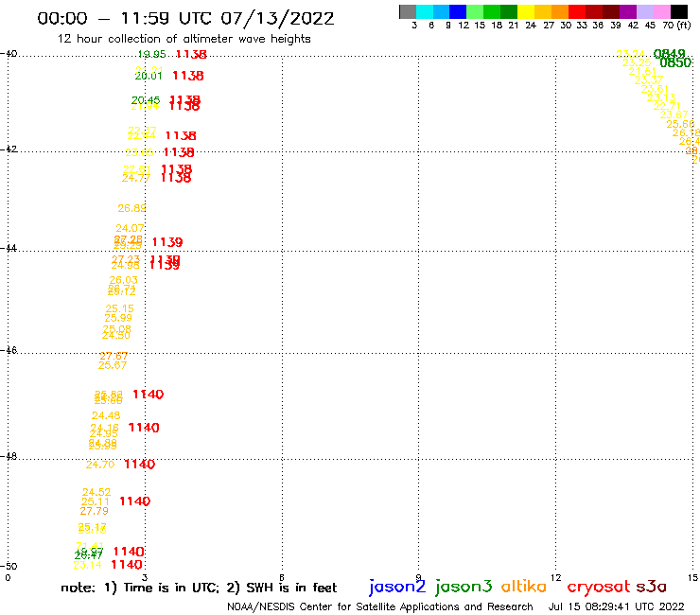
Task: Click the 1140 time label beside 23.14
Action: click(127, 565)
